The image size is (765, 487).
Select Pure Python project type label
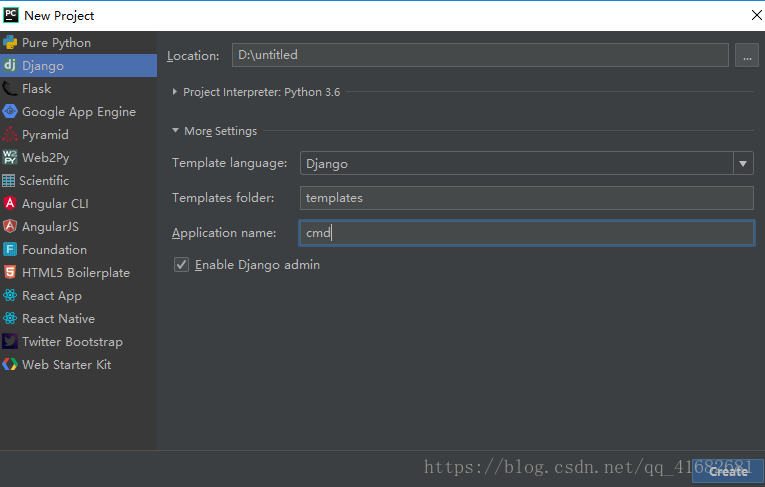click(56, 43)
